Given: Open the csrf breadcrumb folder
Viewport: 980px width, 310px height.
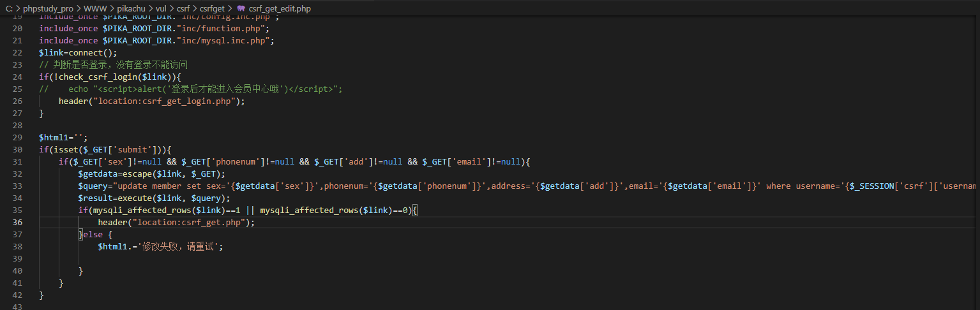Looking at the screenshot, I should (x=183, y=9).
